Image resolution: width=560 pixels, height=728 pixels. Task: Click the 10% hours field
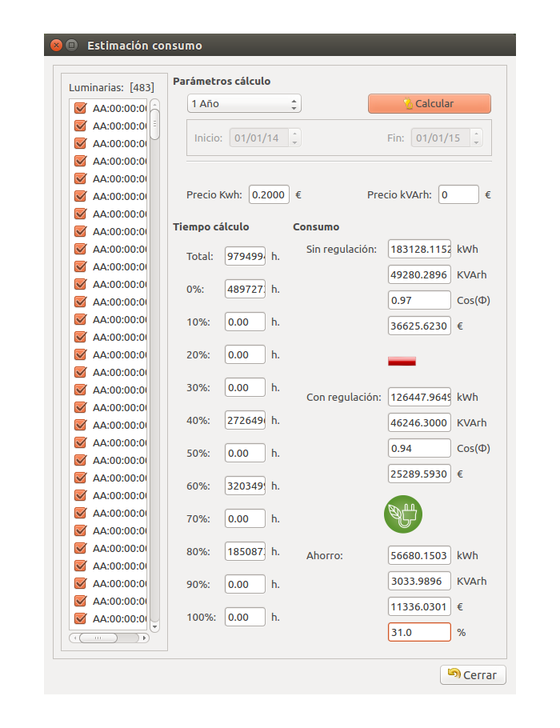pos(245,322)
